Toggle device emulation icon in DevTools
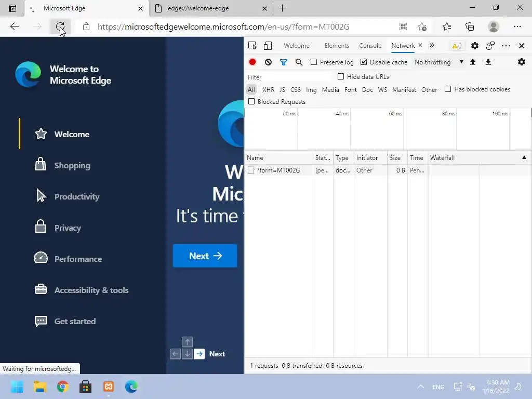 268,46
